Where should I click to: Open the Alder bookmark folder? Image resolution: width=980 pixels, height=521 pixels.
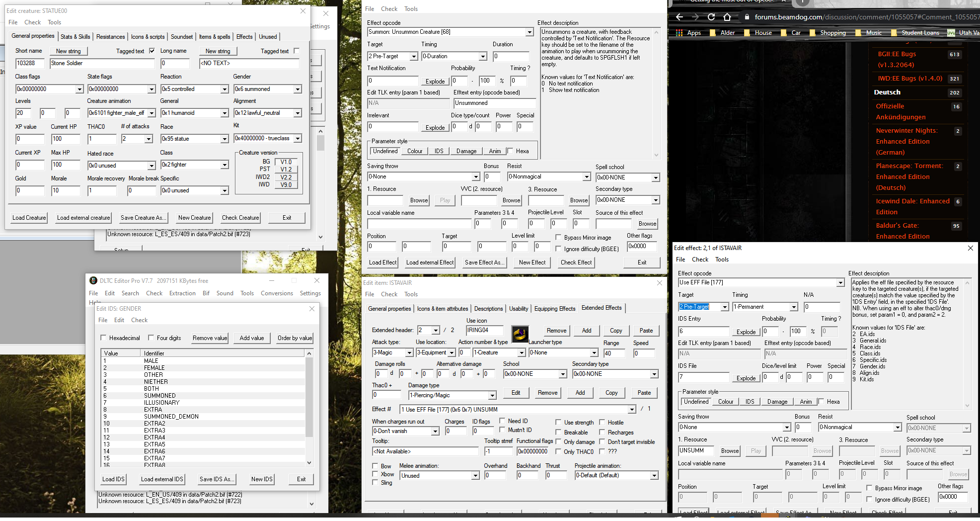(x=722, y=33)
